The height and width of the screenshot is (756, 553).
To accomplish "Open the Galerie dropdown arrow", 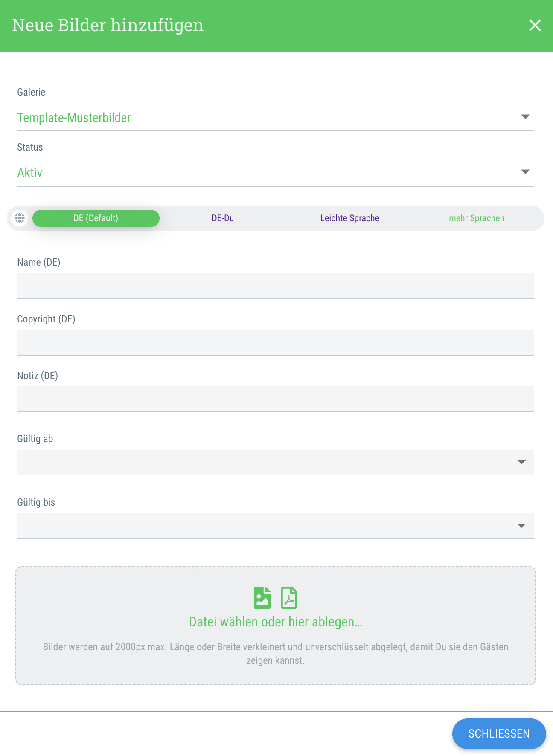I will 525,116.
